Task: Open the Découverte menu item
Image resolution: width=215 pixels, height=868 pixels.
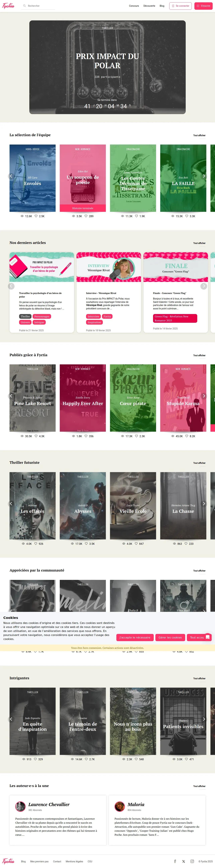Action: click(149, 6)
